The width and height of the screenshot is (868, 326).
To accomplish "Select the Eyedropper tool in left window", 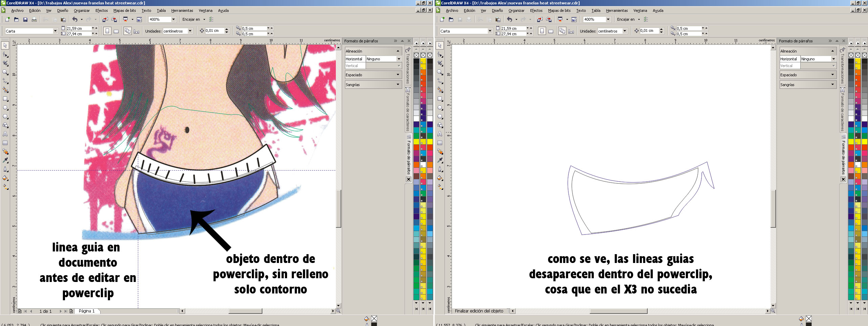I will (x=5, y=160).
